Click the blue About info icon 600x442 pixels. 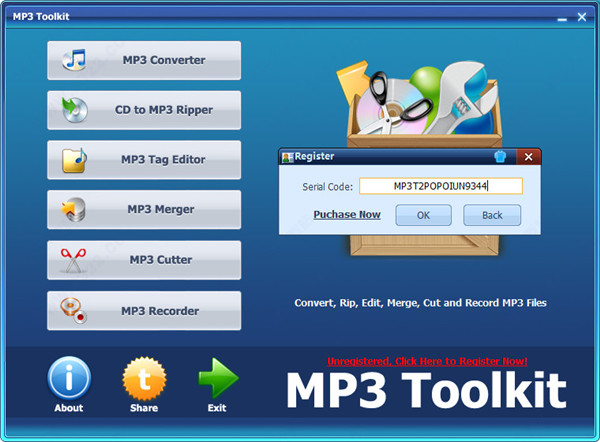69,378
